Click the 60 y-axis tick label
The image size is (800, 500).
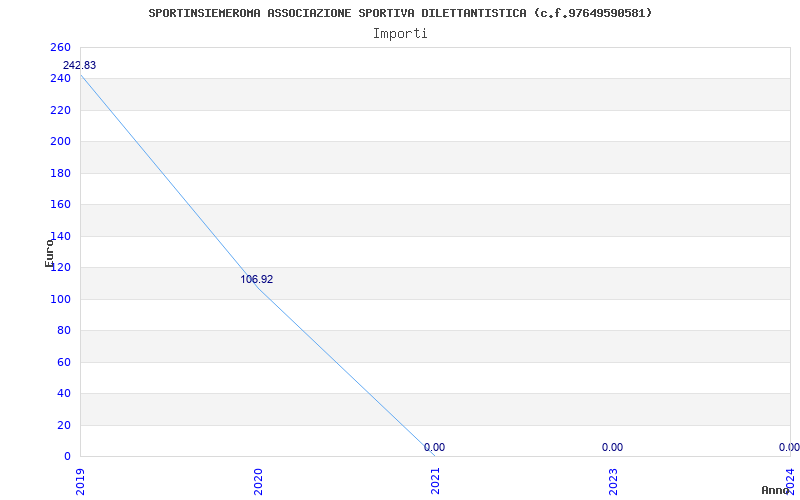[x=64, y=362]
